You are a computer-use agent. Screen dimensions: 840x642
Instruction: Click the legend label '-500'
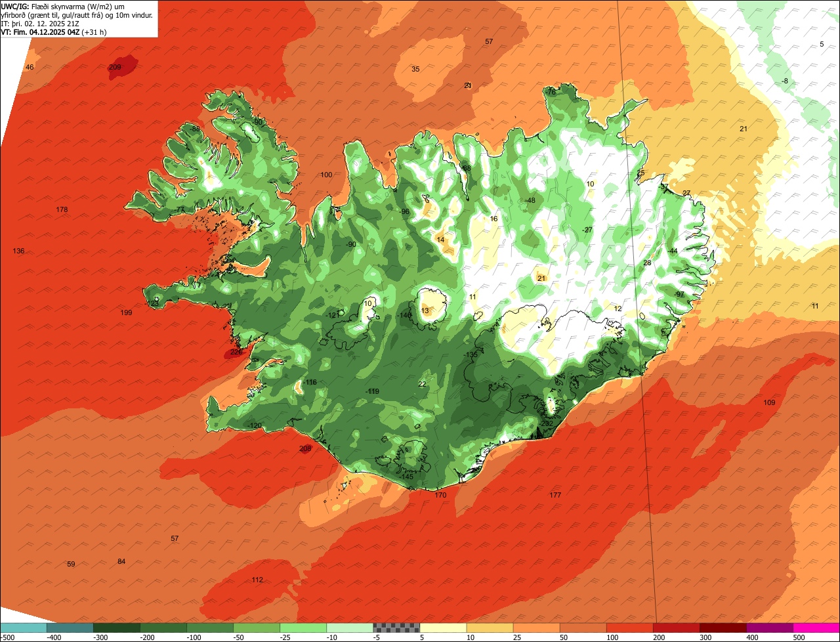pyautogui.click(x=8, y=637)
